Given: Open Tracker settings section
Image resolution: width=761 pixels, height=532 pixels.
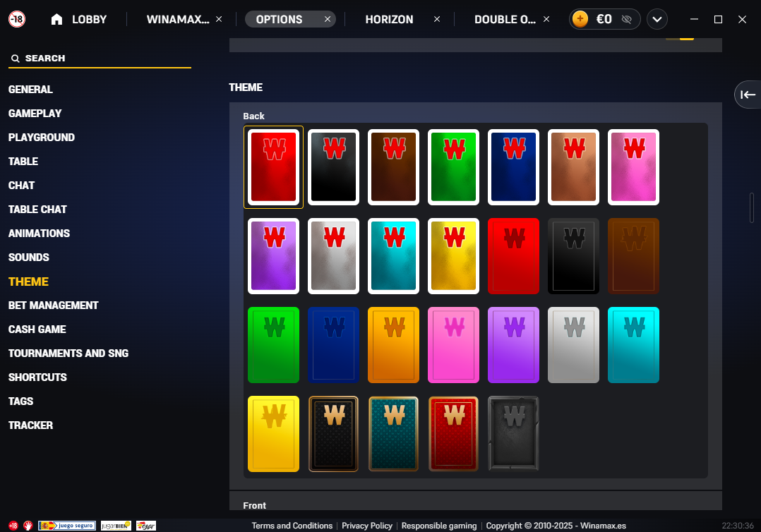Looking at the screenshot, I should point(30,425).
